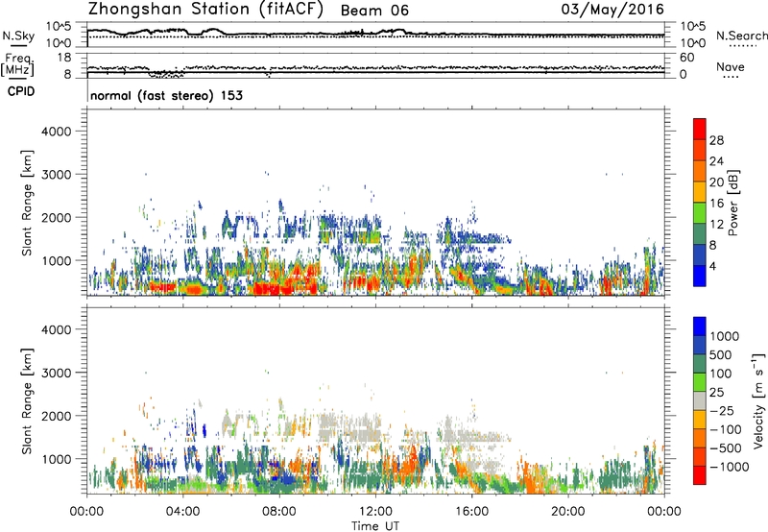Click "Slant Range [km]" label of power panel
The width and height of the screenshot is (768, 532).
tap(27, 203)
